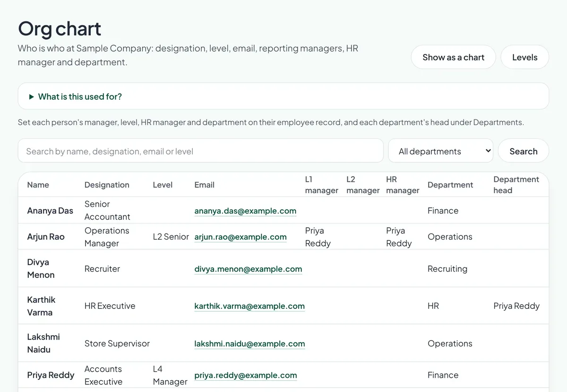Click Finance department in Priya Reddy row
This screenshot has width=567, height=392.
(443, 375)
